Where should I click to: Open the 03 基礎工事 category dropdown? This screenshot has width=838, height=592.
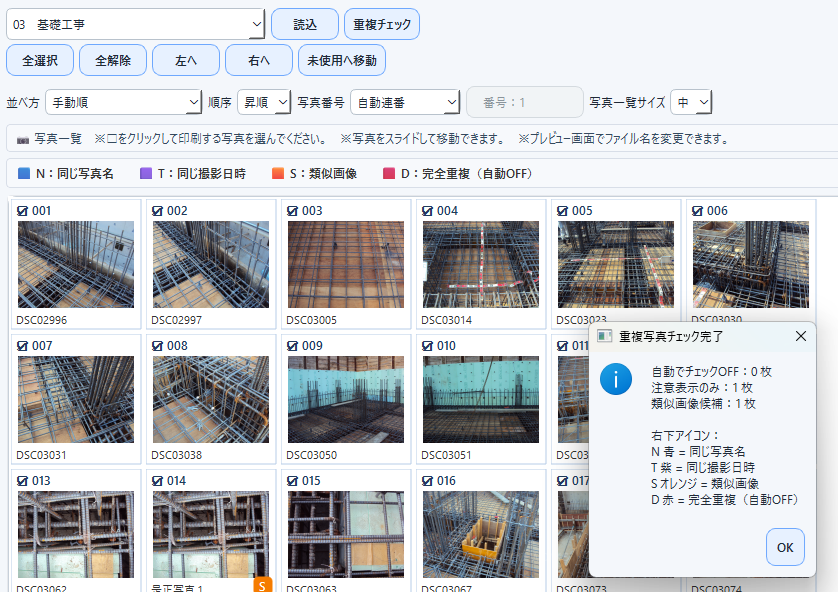coord(135,24)
